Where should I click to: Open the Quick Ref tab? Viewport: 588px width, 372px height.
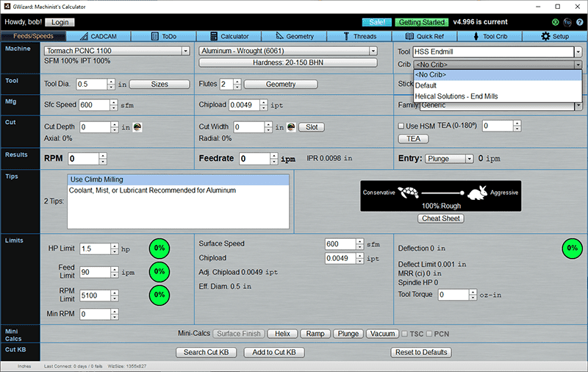click(425, 36)
